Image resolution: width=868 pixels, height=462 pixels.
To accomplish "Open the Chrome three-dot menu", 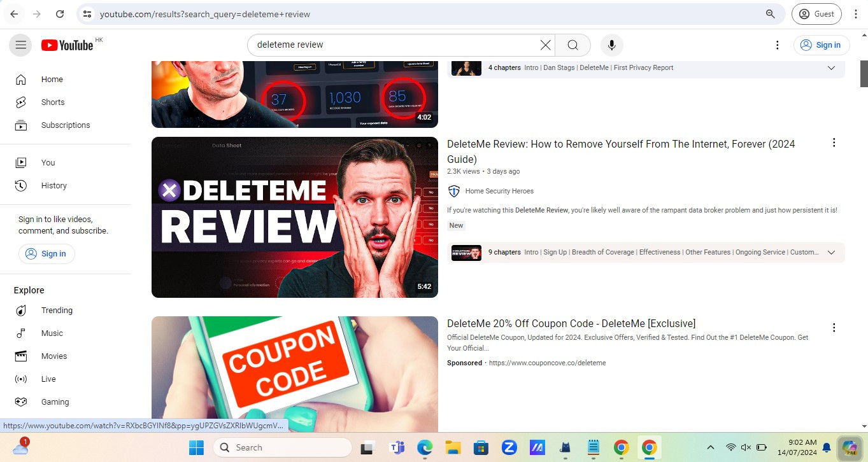I will pyautogui.click(x=856, y=14).
